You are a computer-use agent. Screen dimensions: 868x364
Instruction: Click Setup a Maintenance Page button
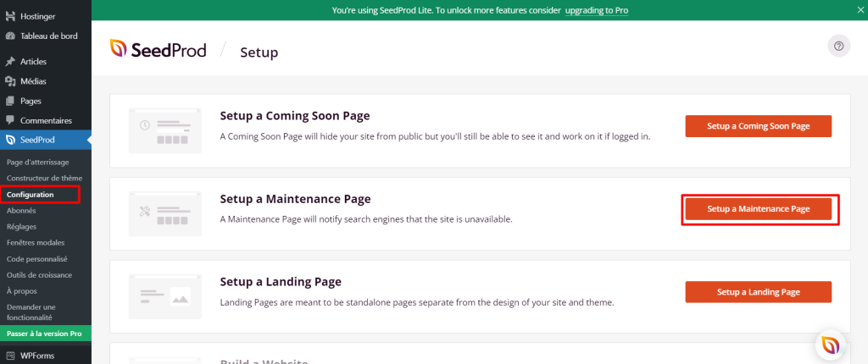(x=759, y=209)
